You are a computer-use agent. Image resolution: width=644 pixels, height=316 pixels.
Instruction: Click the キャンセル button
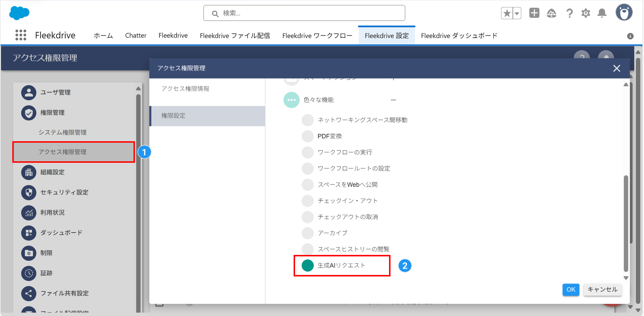click(x=602, y=289)
